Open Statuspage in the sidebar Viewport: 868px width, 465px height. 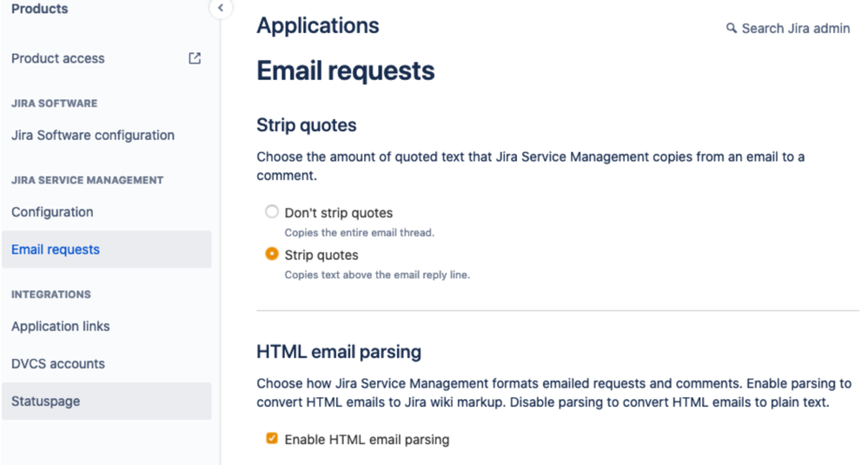[106, 402]
